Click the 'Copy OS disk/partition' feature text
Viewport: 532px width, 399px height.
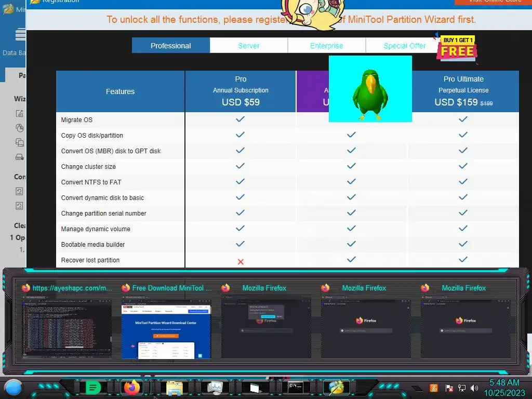(92, 136)
